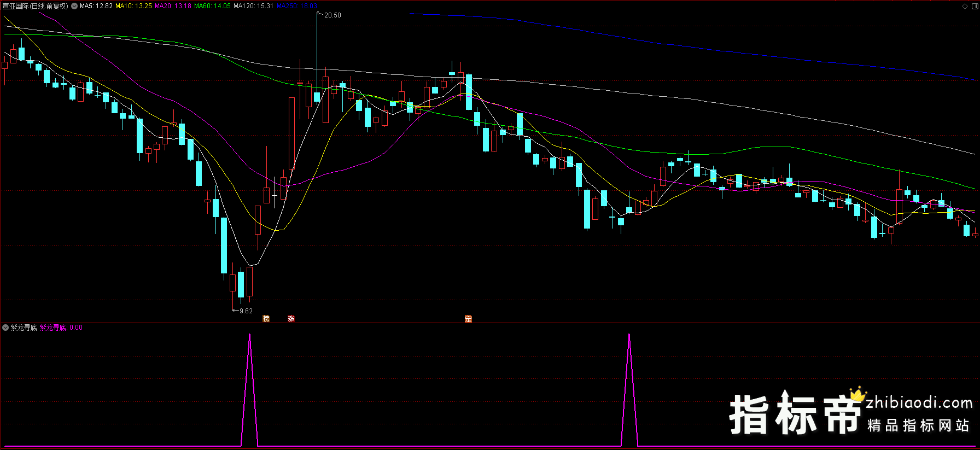Click the 20.50 high price label
The width and height of the screenshot is (980, 450).
[332, 15]
